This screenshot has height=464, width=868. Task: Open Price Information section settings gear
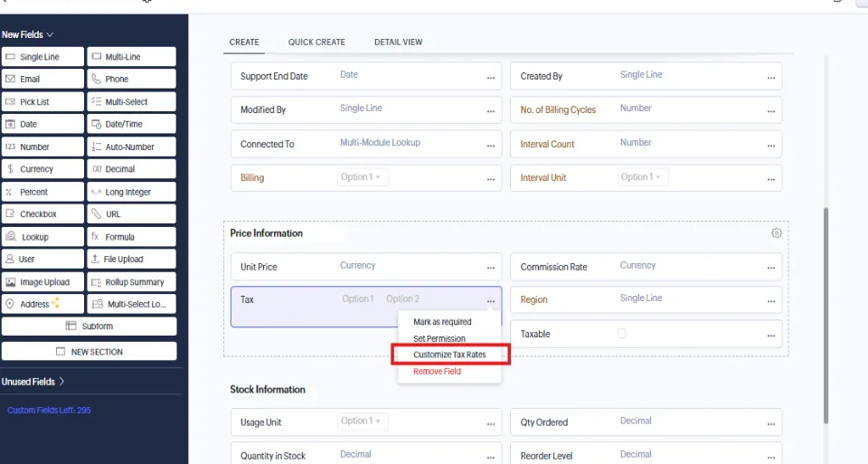click(776, 233)
